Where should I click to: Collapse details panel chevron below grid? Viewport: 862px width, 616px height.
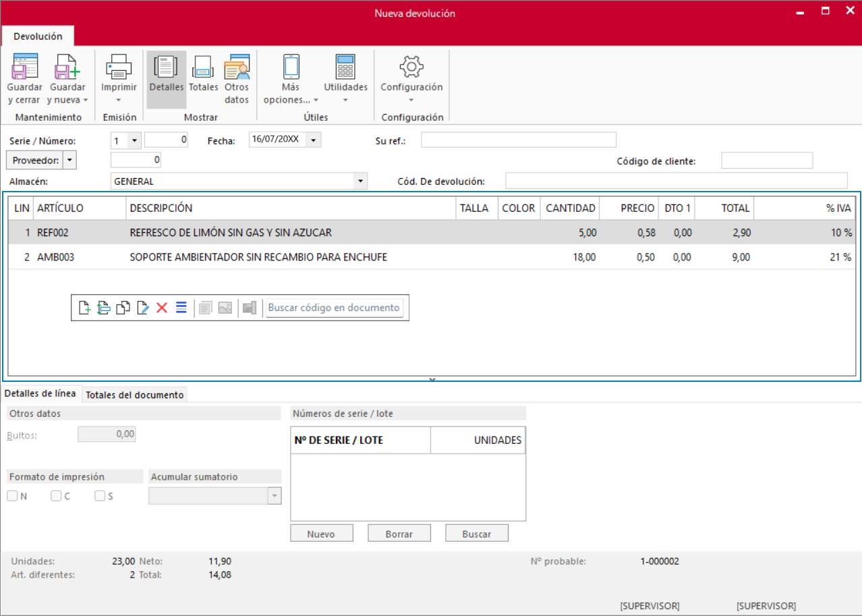point(432,380)
